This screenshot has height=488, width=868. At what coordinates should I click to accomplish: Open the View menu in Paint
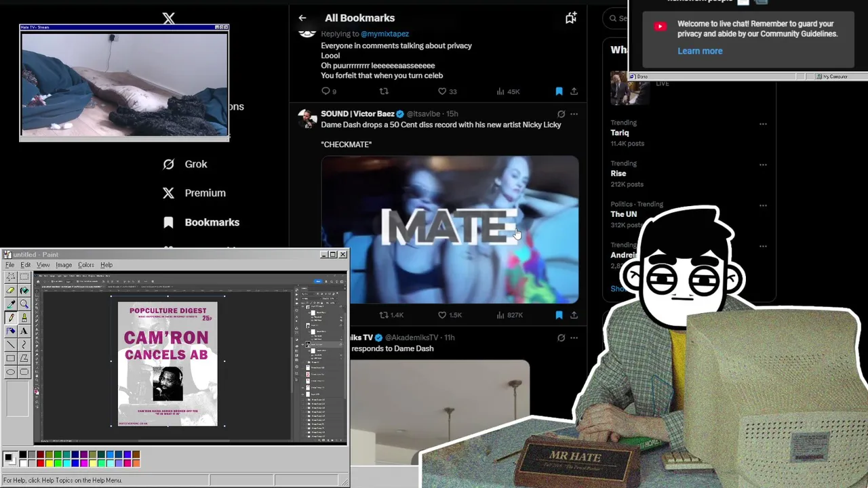pos(43,265)
